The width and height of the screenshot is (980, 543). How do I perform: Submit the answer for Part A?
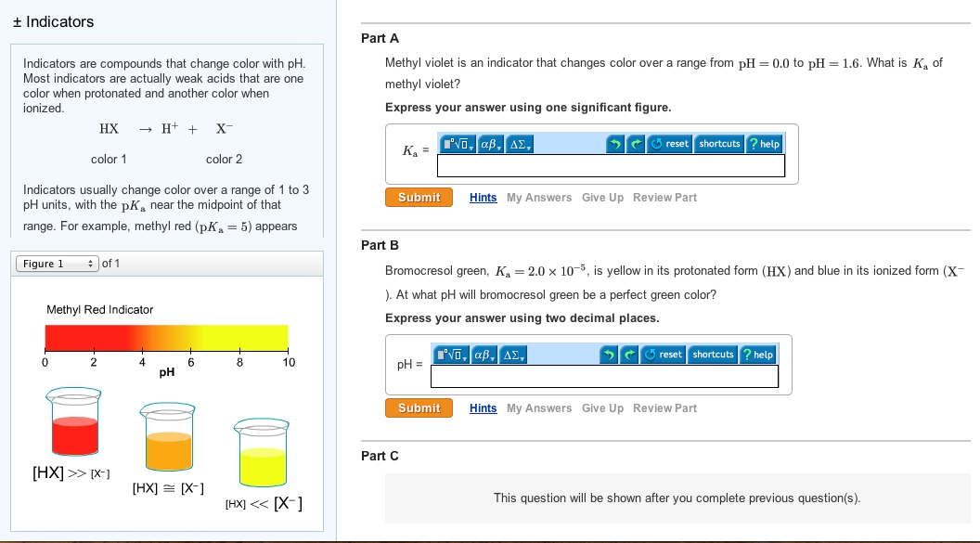pyautogui.click(x=418, y=197)
